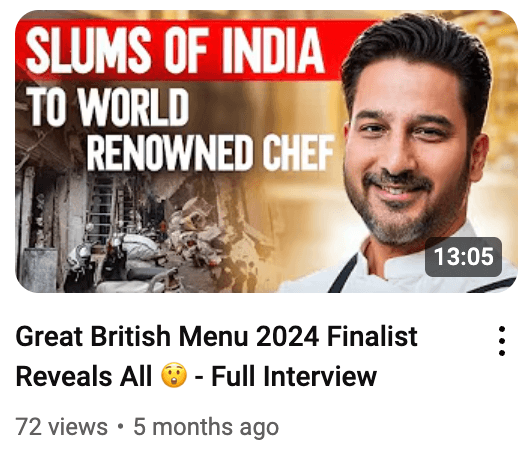
Task: Click the 13:05 duration badge
Action: 463,257
